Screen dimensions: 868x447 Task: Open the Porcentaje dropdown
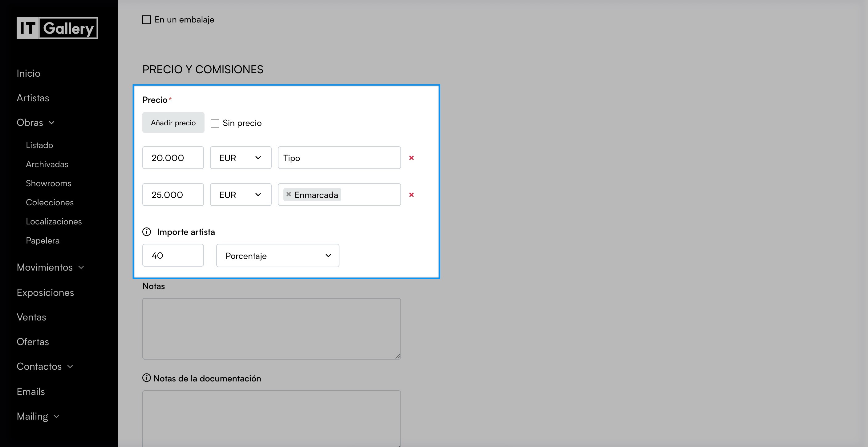point(278,256)
